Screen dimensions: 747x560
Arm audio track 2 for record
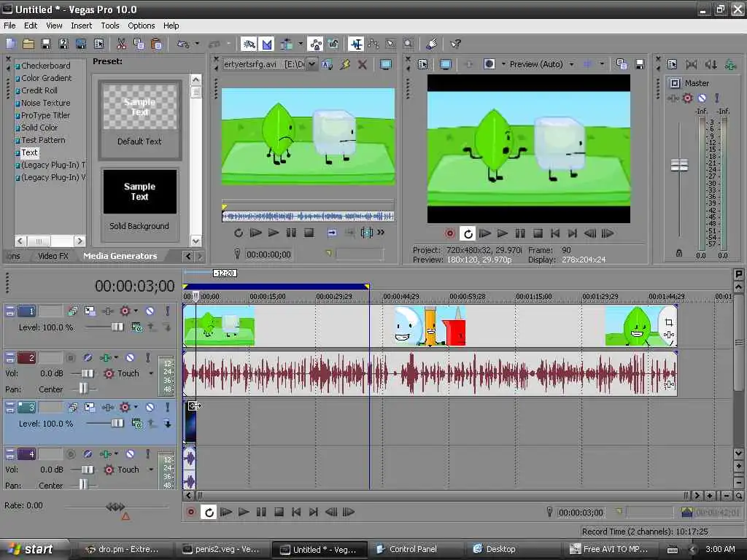(x=70, y=357)
